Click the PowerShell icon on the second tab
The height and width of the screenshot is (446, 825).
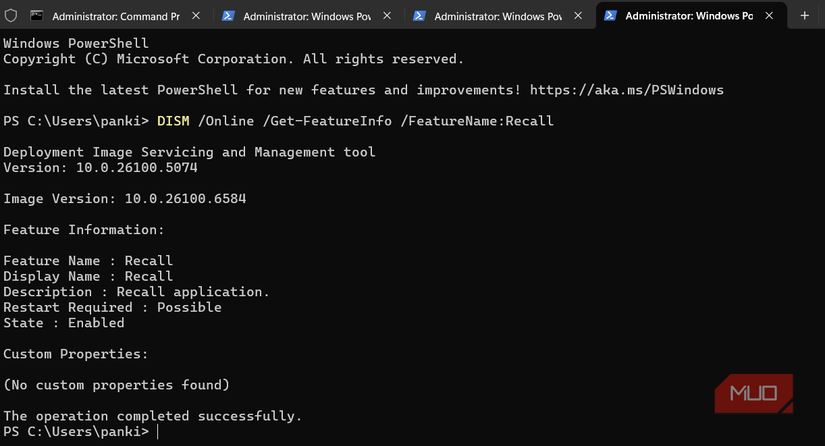(227, 16)
